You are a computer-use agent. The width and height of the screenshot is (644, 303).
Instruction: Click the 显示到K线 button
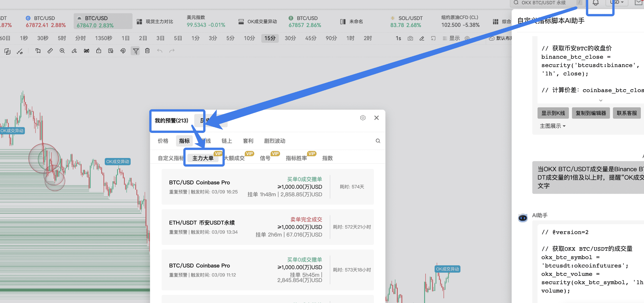coord(553,113)
